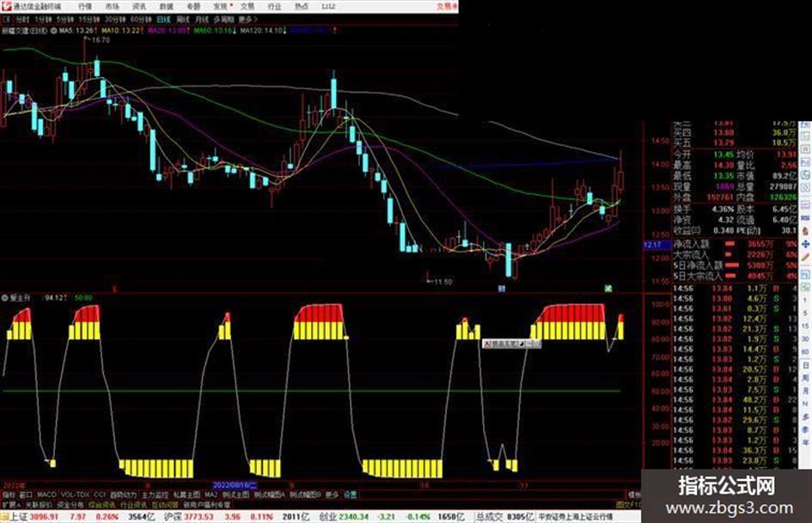This screenshot has height=523, width=812.
Task: Click MA5: 13.26 indicator value
Action: (77, 31)
